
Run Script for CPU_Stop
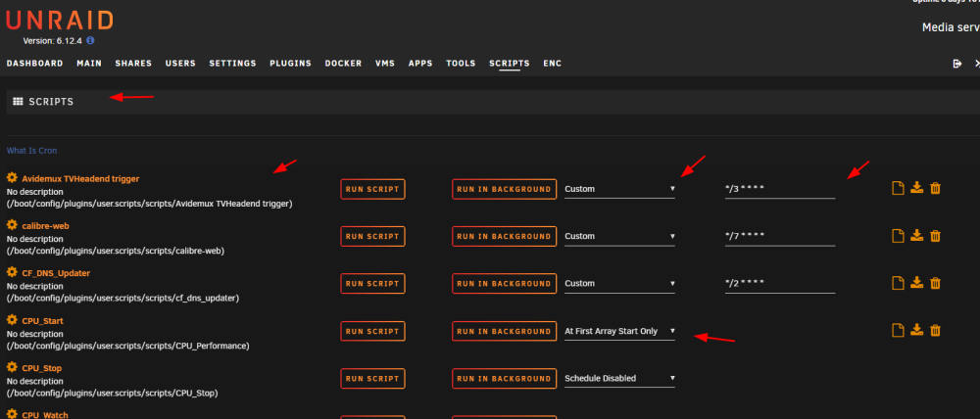[372, 379]
